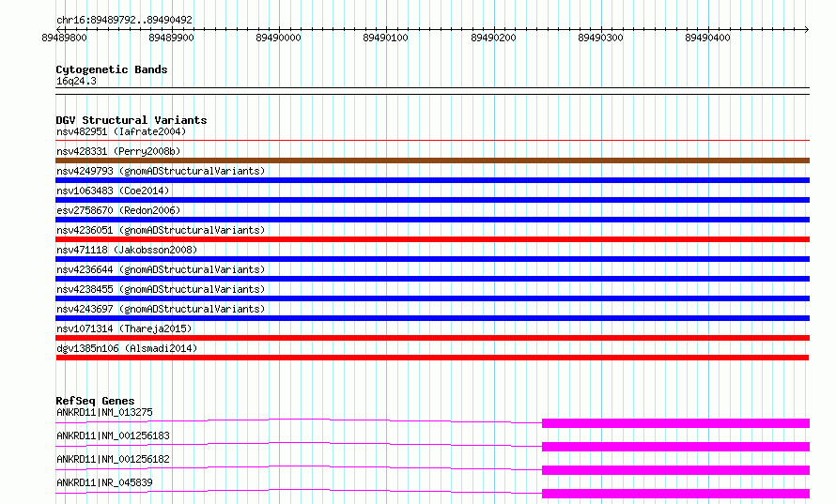Open nsv1071314 (Thareja2015) variant label
This screenshot has height=504, width=836.
coord(124,328)
